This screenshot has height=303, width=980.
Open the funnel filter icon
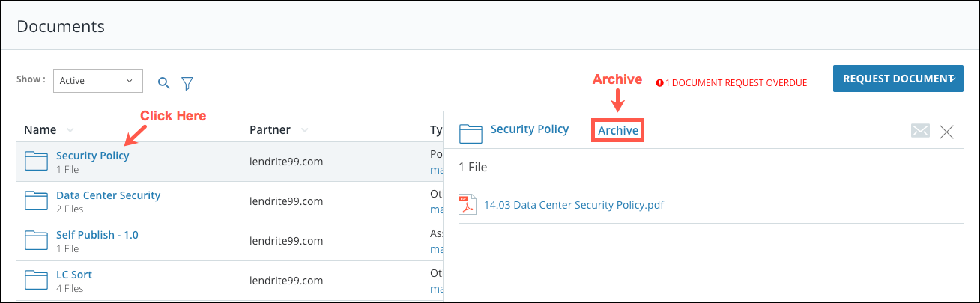[x=187, y=82]
